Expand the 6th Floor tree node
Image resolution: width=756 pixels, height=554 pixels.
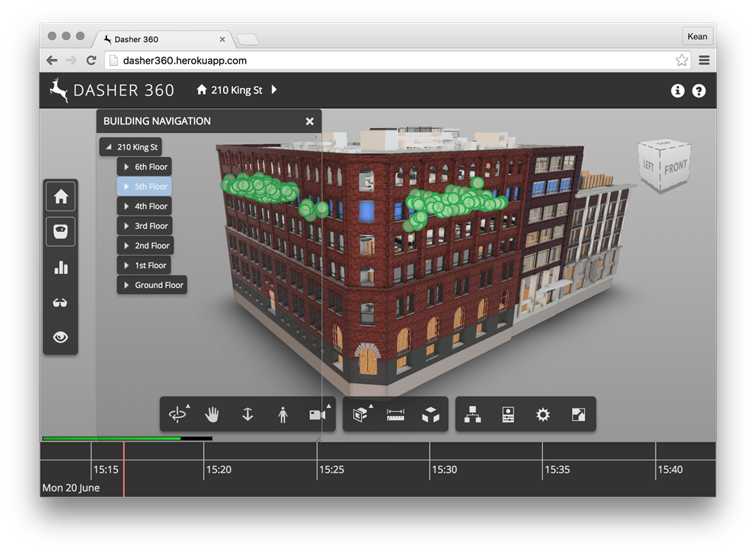click(126, 167)
